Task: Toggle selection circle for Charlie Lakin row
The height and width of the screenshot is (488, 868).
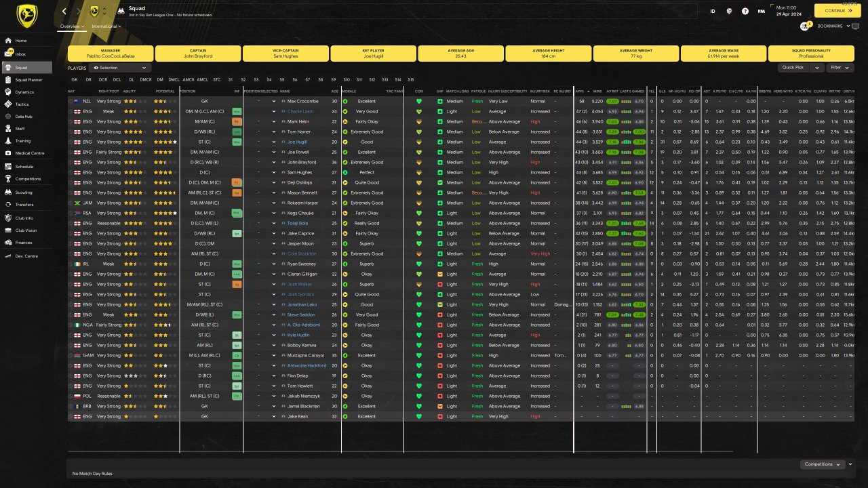Action: tap(71, 111)
